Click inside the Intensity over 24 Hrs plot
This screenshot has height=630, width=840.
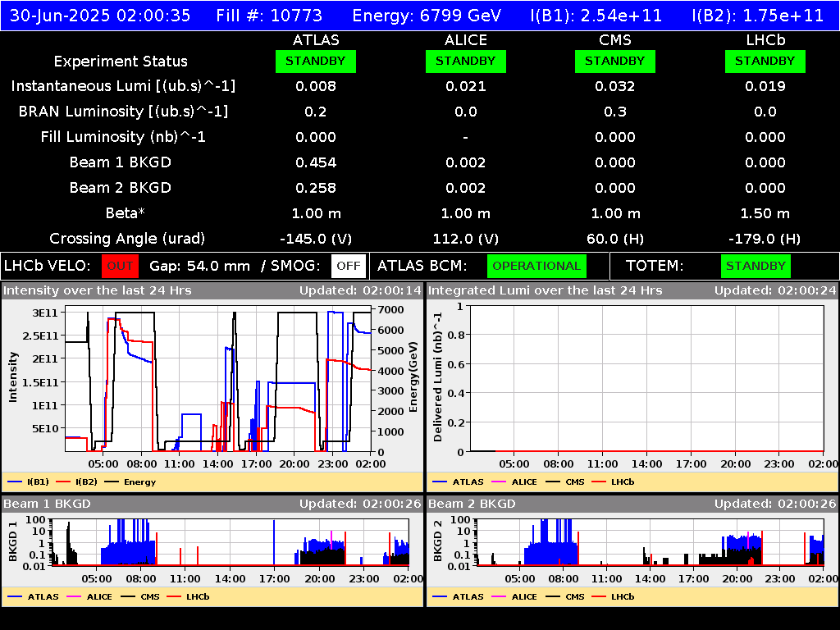[218, 379]
